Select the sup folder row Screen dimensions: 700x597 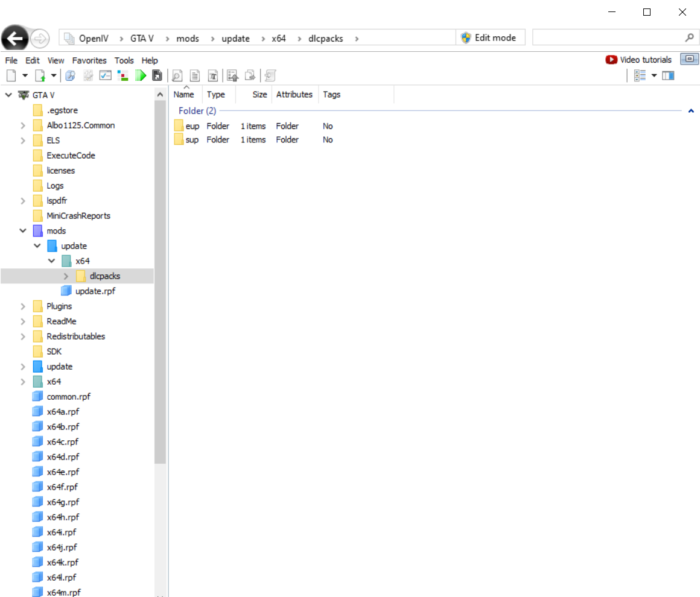click(x=253, y=140)
